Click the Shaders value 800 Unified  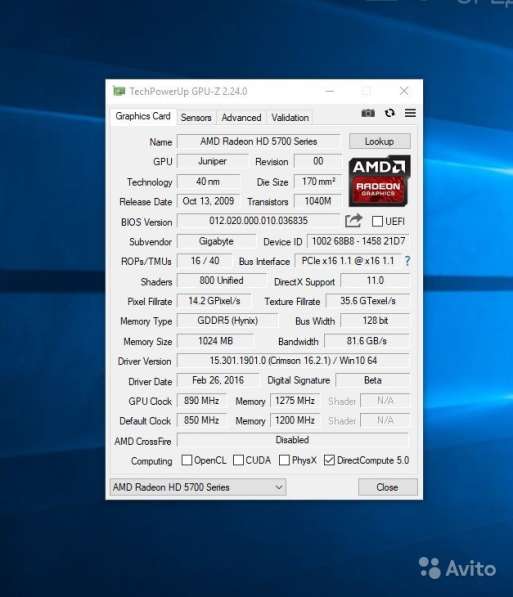click(x=221, y=281)
